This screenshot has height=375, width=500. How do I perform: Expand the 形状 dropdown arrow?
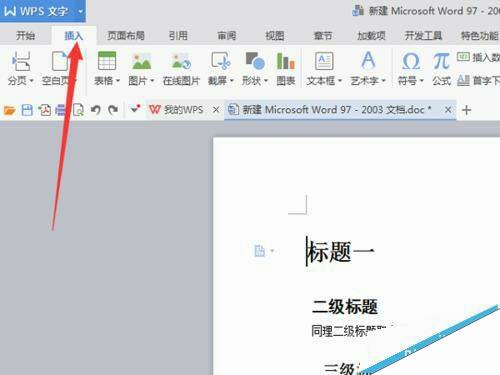click(x=266, y=81)
